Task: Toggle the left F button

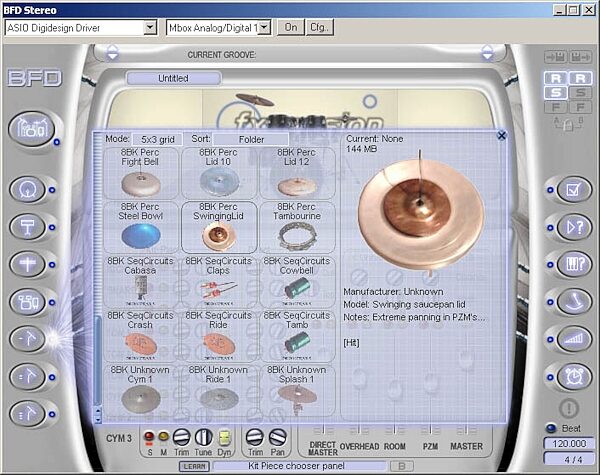Action: point(556,107)
